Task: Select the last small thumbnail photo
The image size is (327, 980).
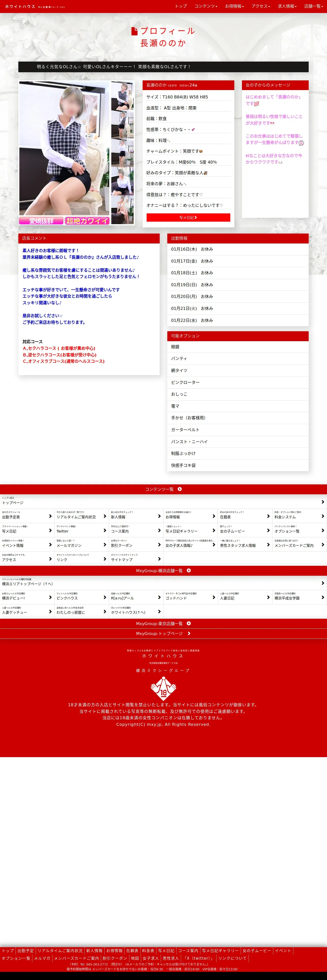Action: point(122,210)
